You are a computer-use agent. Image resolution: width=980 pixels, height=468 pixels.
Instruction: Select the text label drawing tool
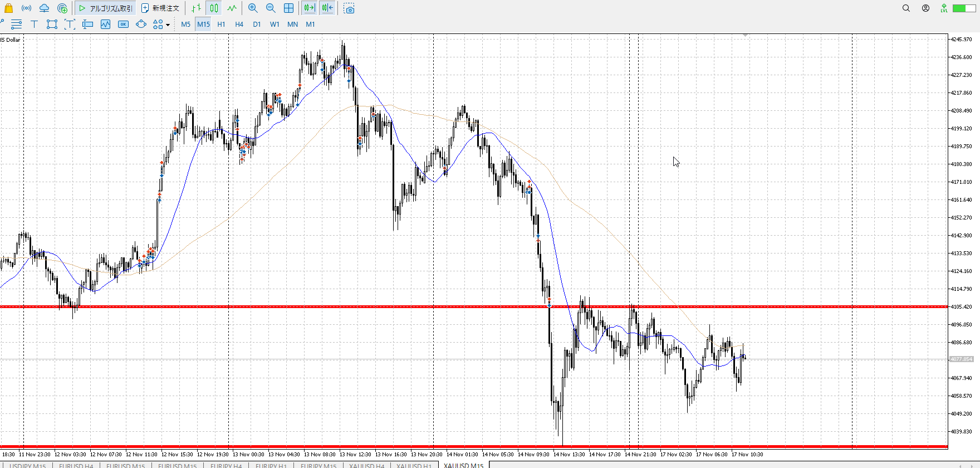pos(34,24)
